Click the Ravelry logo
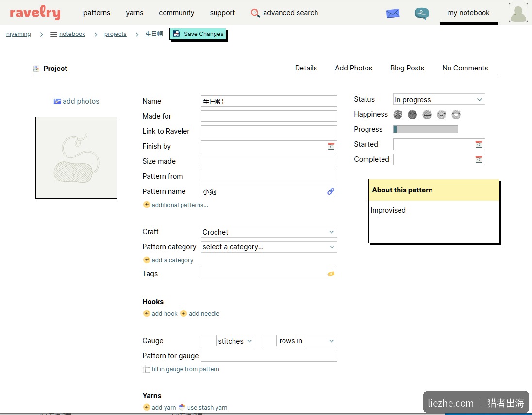Screen dimensions: 532x415 (x=35, y=13)
